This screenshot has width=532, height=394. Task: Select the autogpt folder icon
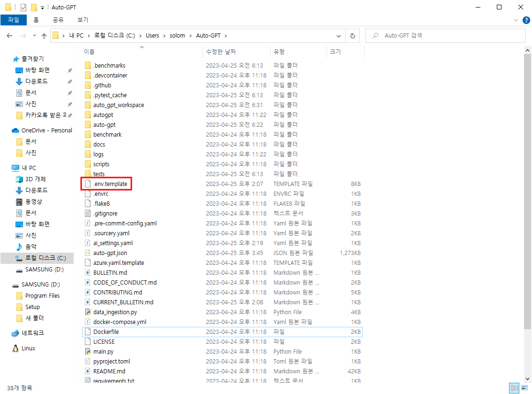[x=88, y=115]
